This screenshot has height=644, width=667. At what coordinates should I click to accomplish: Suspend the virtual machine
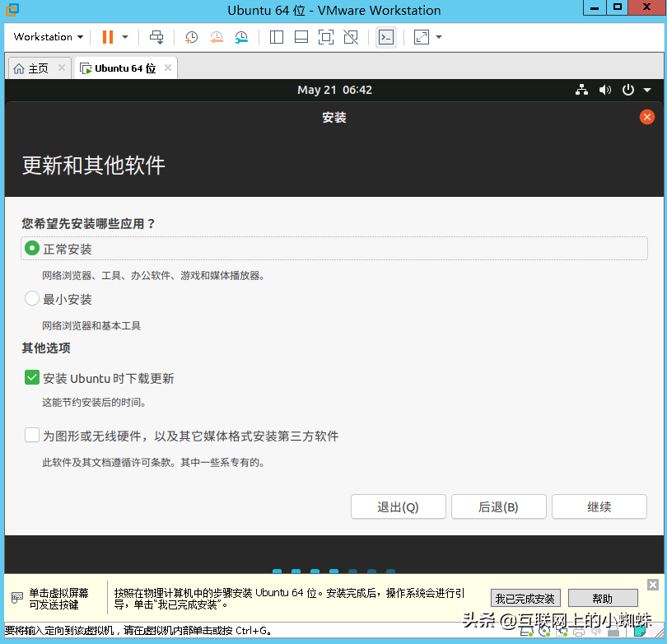108,37
